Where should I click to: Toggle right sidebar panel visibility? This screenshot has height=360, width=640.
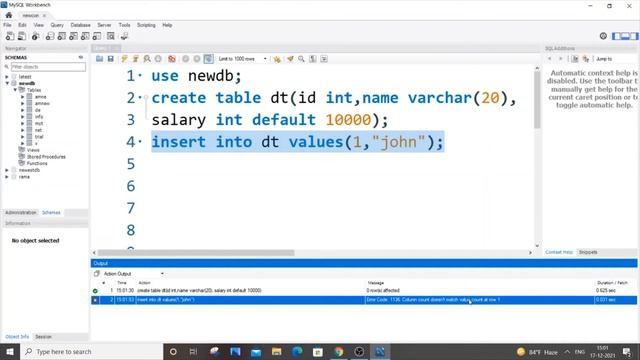(x=634, y=36)
